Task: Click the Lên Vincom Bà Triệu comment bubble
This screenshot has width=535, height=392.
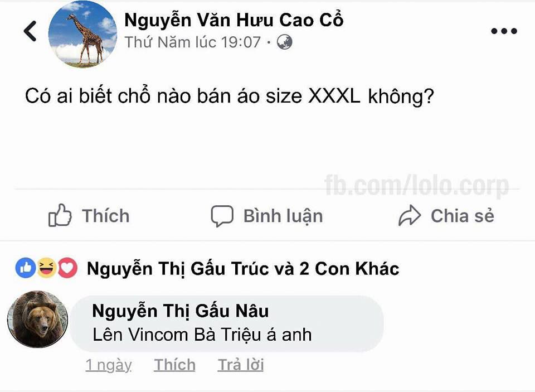Action: click(227, 323)
